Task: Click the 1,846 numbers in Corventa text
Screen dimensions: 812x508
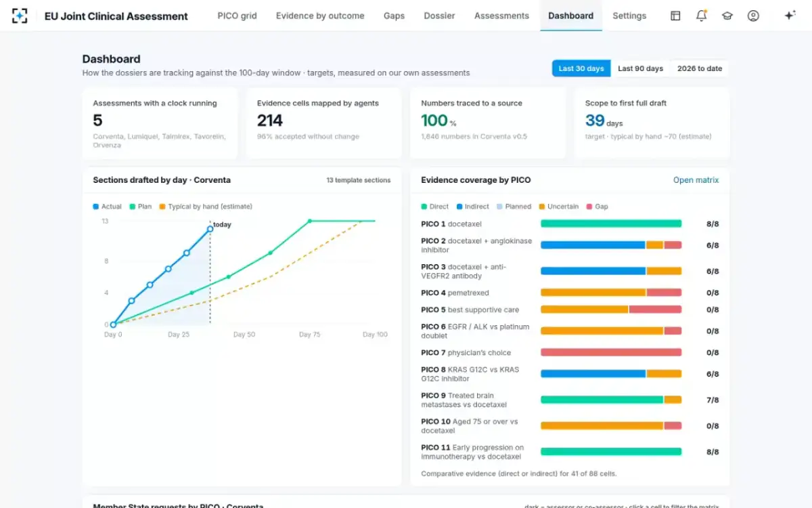Action: tap(474, 136)
